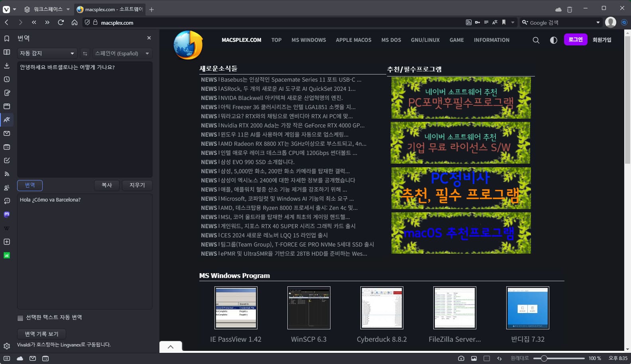Switch to macsplex.com tab
Screen dimensions: 631x364
110,9
